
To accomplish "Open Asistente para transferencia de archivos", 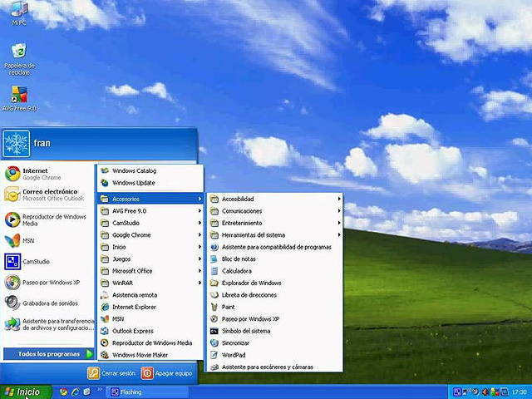I will tap(47, 324).
